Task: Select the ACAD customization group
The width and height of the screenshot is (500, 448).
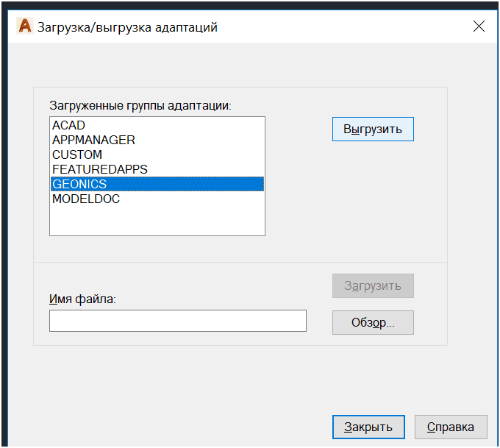Action: (69, 125)
